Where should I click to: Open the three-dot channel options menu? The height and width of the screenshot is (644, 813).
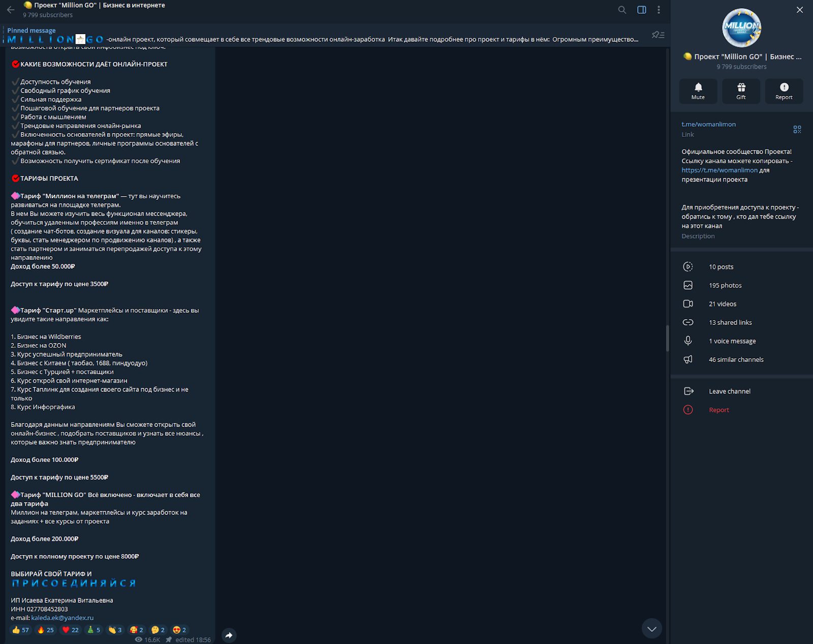[x=659, y=10]
